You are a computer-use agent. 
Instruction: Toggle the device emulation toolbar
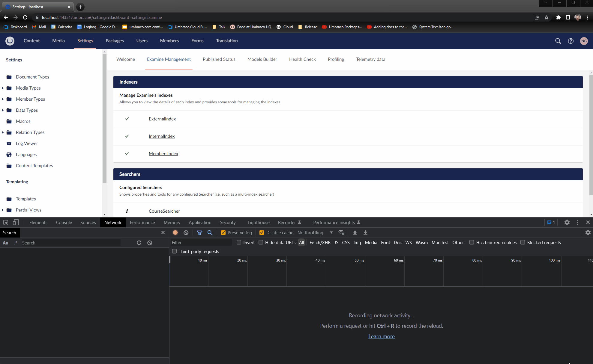pos(16,222)
